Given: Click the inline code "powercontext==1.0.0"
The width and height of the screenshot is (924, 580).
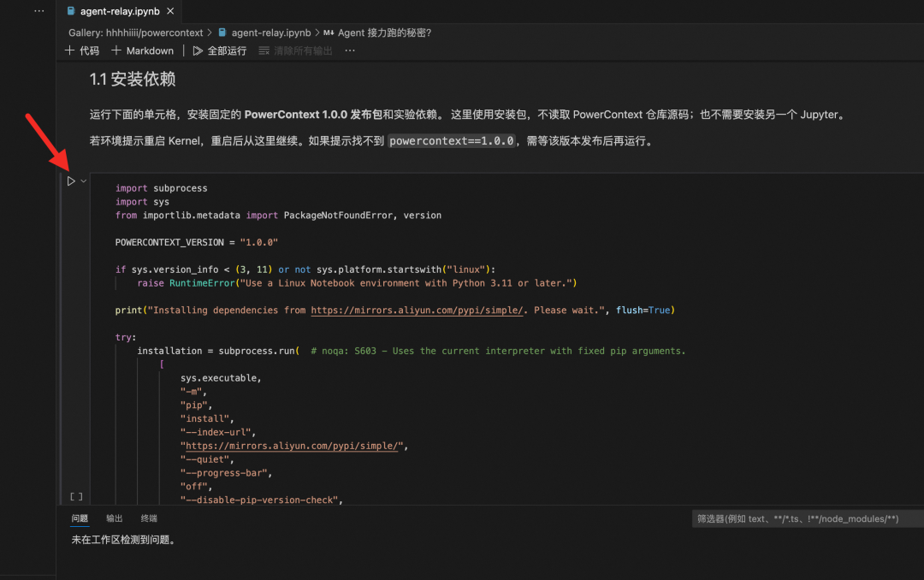Looking at the screenshot, I should pyautogui.click(x=452, y=141).
